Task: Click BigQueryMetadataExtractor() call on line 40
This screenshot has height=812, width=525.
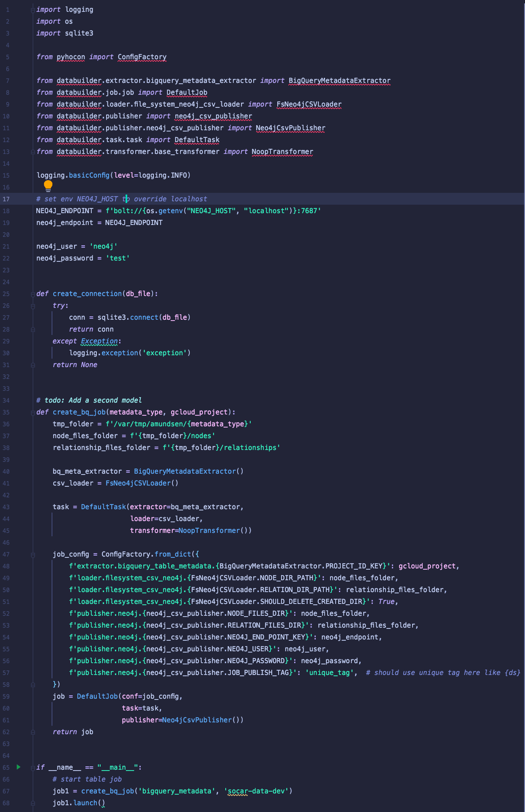Action: 189,471
